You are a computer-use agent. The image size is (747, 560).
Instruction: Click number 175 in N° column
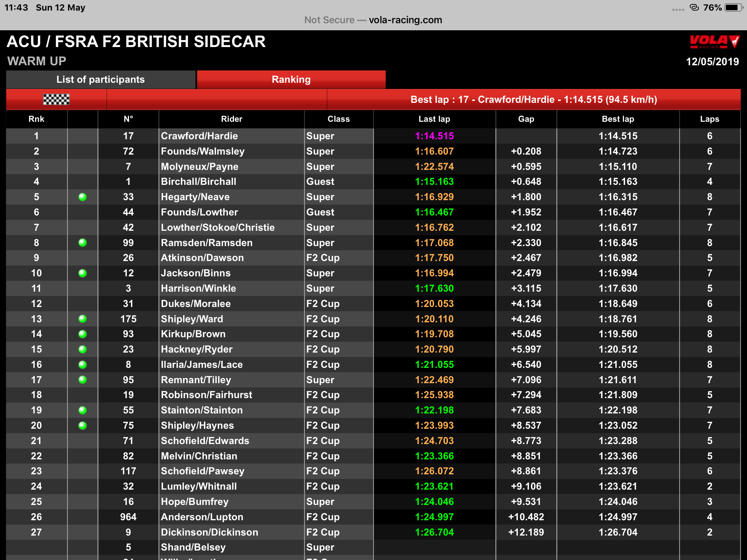128,319
